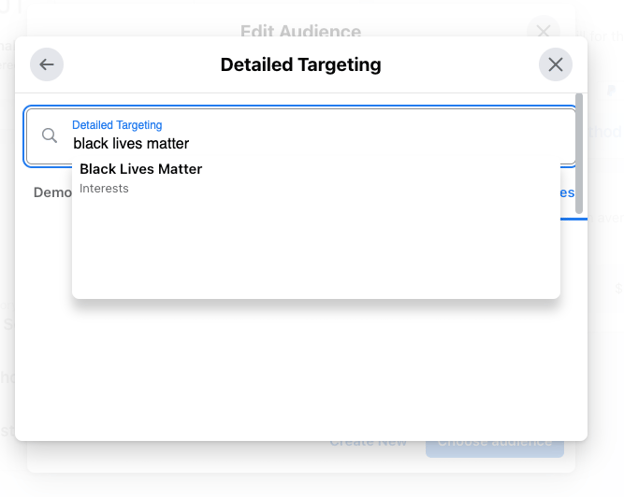Select the Black Lives Matter suggestion
Image resolution: width=624 pixels, height=497 pixels.
click(x=316, y=178)
